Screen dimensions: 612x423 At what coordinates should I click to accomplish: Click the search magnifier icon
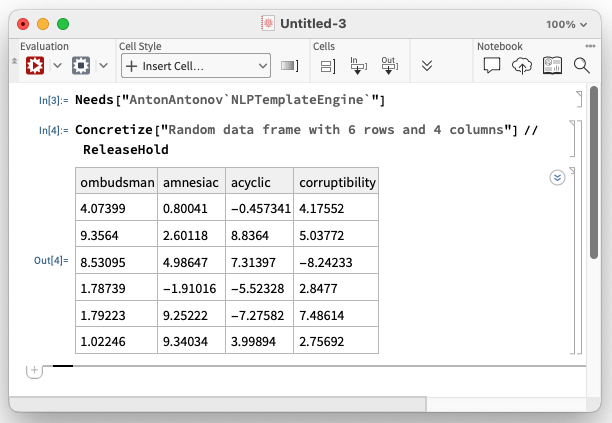point(582,66)
